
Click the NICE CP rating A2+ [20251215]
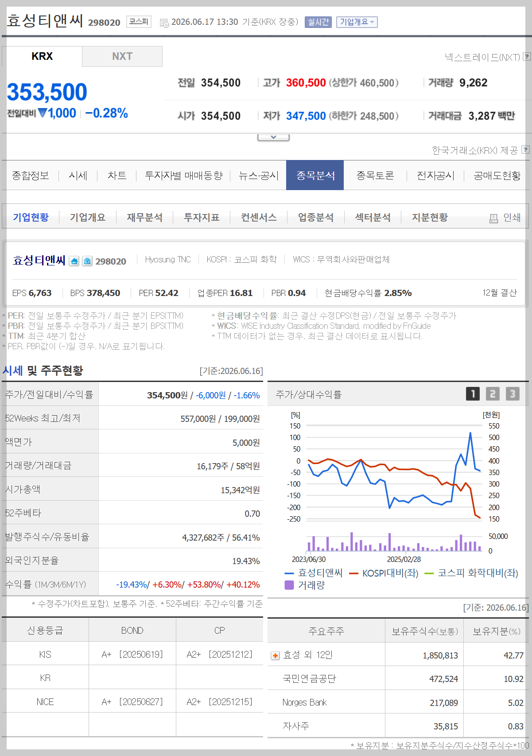click(x=220, y=702)
